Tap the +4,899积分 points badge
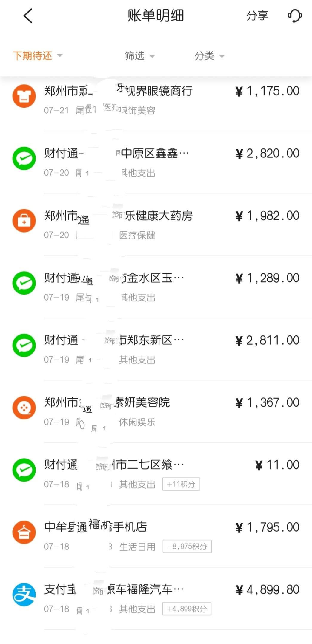This screenshot has height=644, width=312. pyautogui.click(x=187, y=609)
